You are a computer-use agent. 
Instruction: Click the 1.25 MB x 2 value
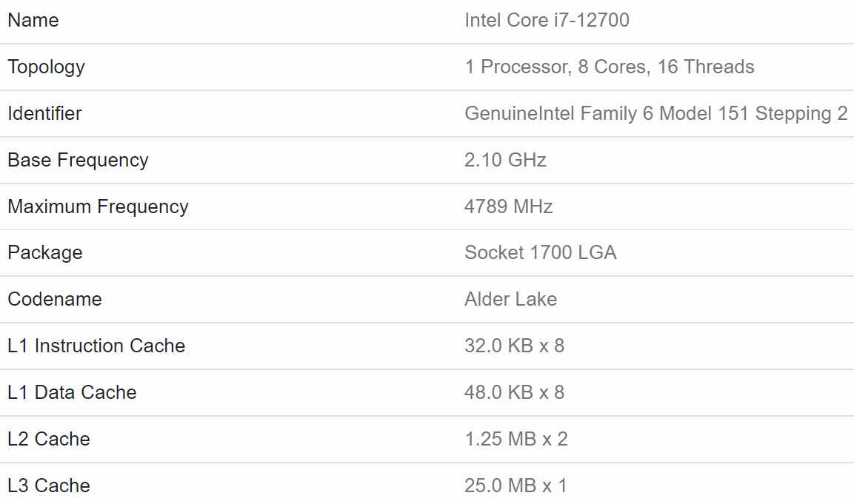[x=516, y=439]
